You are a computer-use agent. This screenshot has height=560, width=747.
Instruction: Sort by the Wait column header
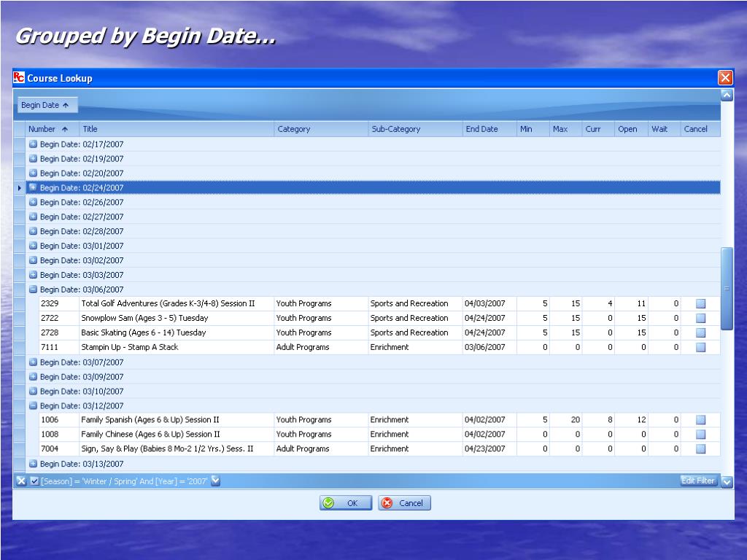click(x=664, y=129)
